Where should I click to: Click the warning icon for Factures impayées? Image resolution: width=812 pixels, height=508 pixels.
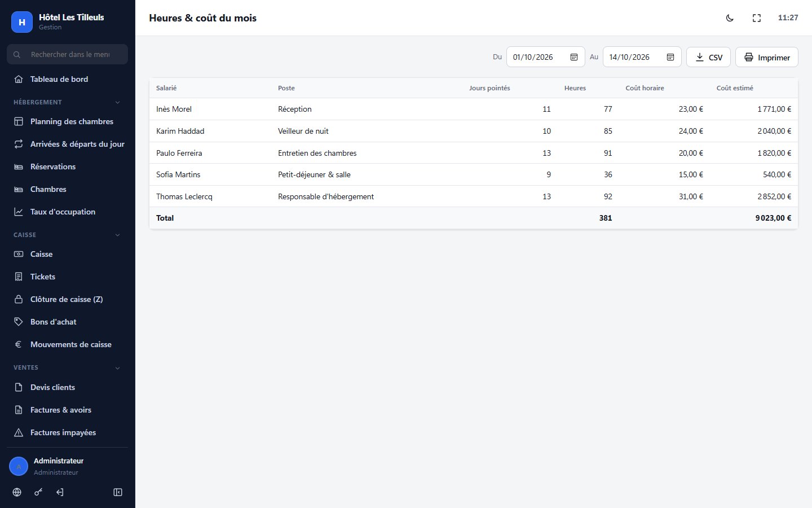(19, 432)
